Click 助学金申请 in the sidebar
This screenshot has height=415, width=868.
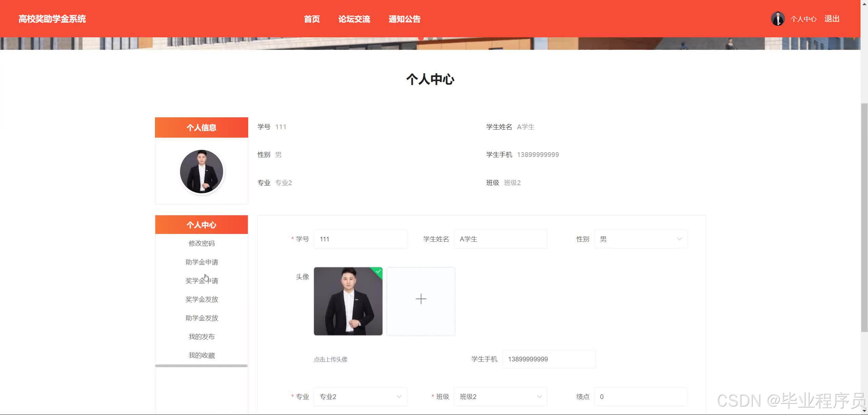[x=201, y=262]
